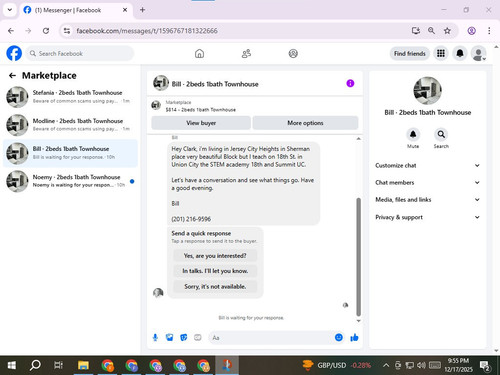Open the Menu grid icon
The image size is (500, 375).
tap(441, 53)
